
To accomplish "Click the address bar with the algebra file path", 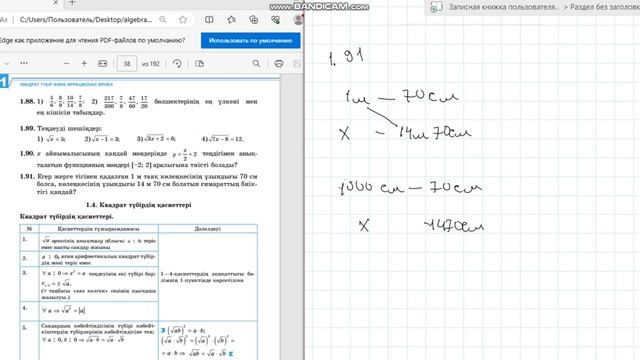I will pyautogui.click(x=86, y=20).
